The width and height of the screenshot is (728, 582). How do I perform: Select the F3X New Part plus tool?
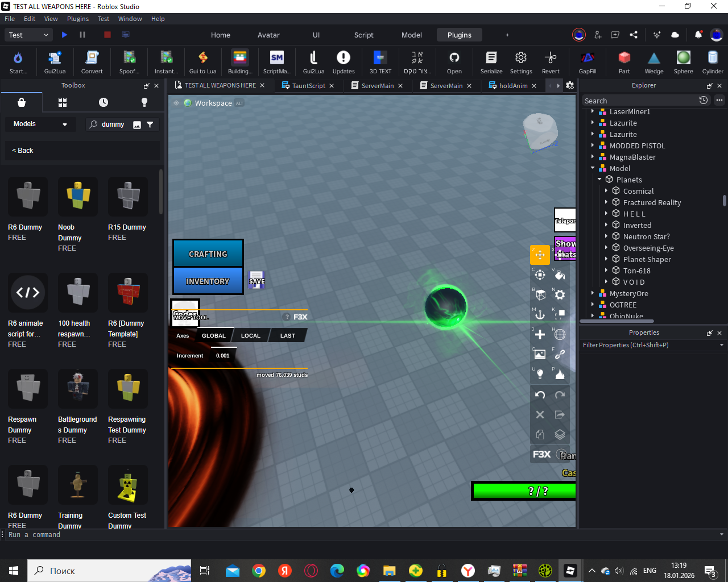point(540,334)
